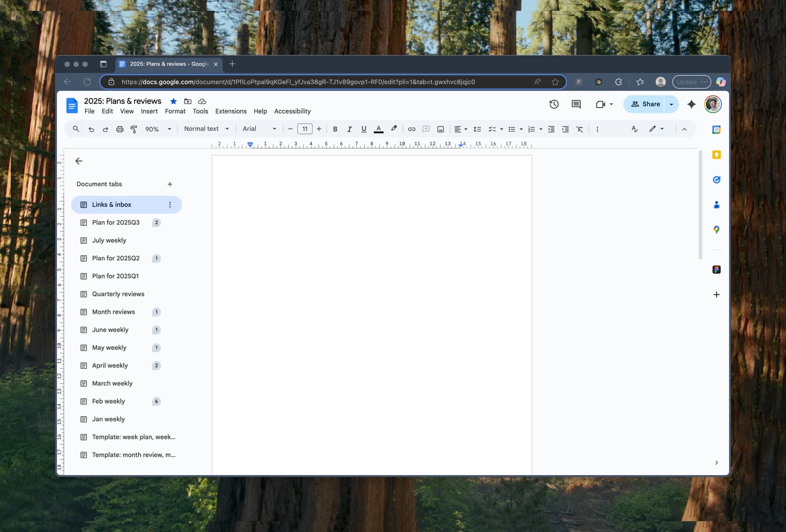Expand the checklist options arrow
Screen dimensions: 786x532
point(501,129)
